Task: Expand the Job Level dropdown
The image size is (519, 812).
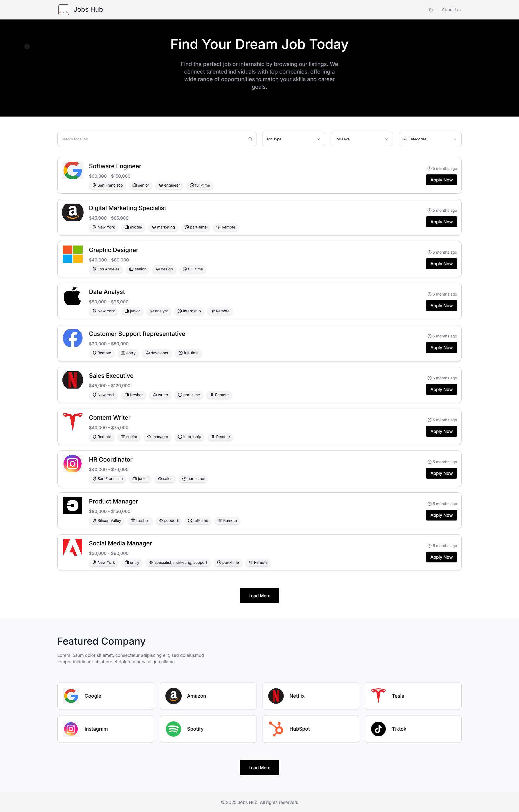Action: pyautogui.click(x=362, y=139)
